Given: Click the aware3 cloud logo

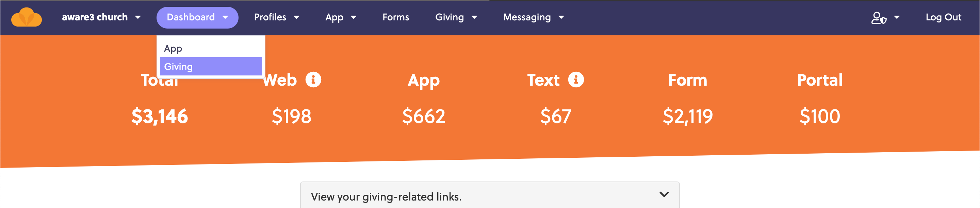Looking at the screenshot, I should point(27,17).
